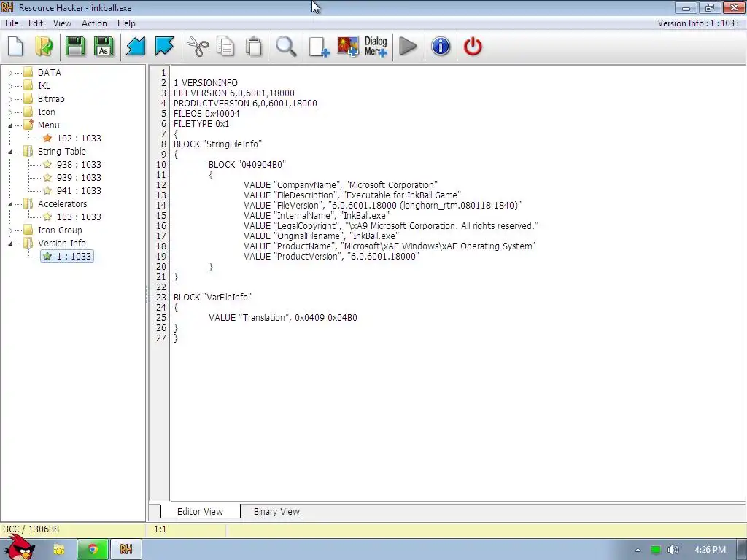
Task: Click the 4:26 PM taskbar clock
Action: coord(710,550)
